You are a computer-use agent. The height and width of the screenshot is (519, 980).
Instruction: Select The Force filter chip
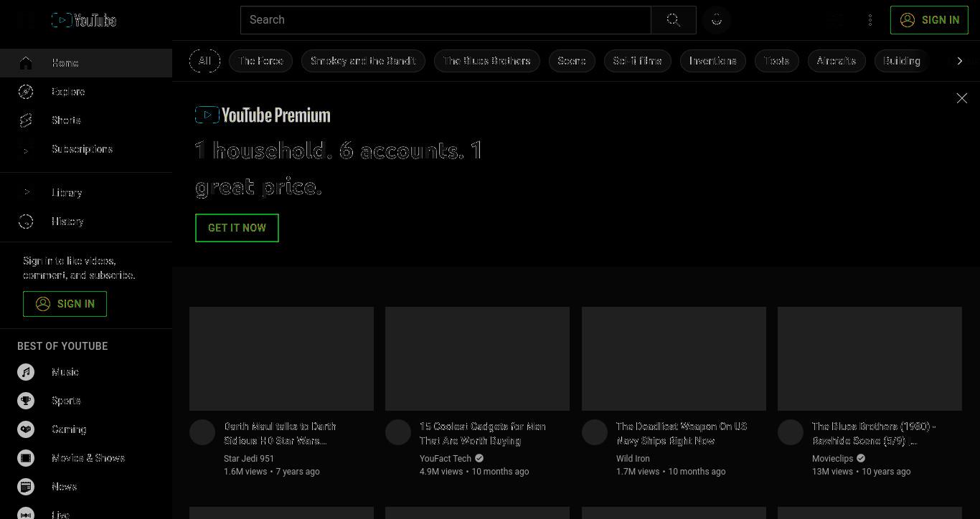(x=261, y=61)
